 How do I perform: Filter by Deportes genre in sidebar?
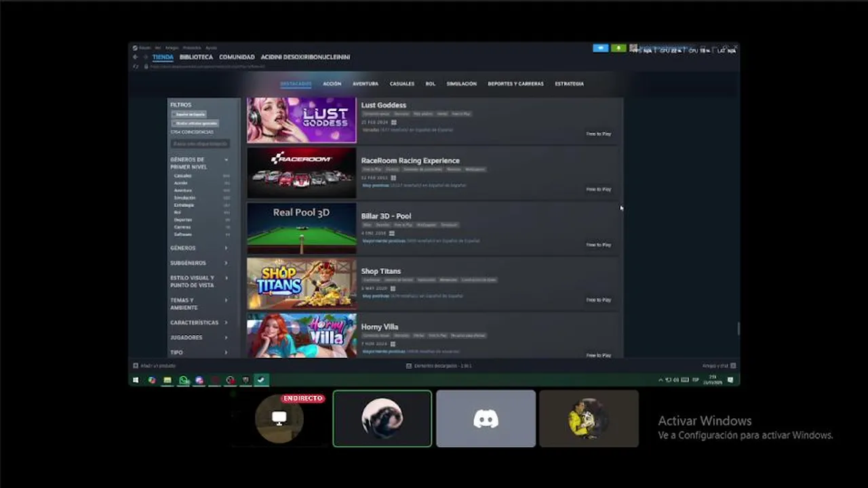click(183, 220)
